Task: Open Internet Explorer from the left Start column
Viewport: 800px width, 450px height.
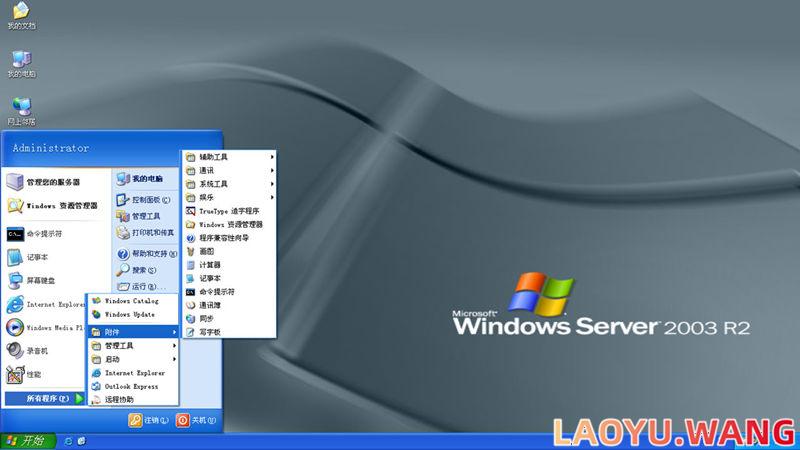Action: coord(45,304)
